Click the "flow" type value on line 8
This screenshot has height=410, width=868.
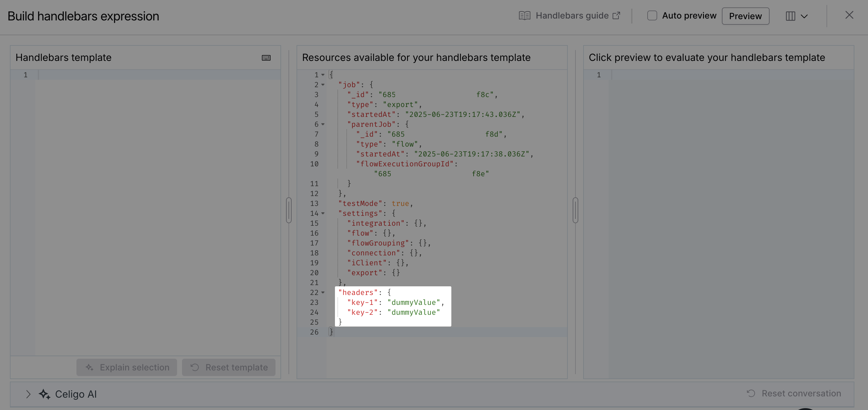point(405,144)
